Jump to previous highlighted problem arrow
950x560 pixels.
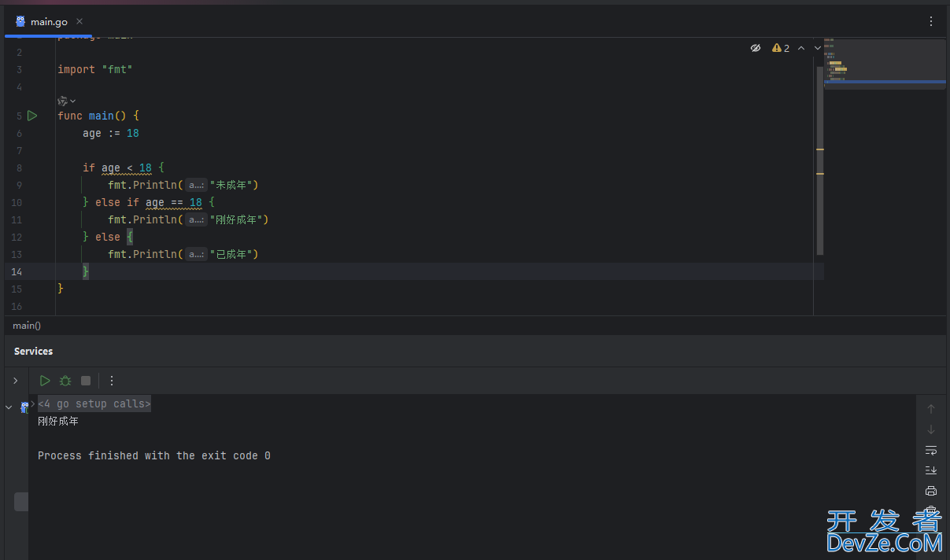(801, 48)
